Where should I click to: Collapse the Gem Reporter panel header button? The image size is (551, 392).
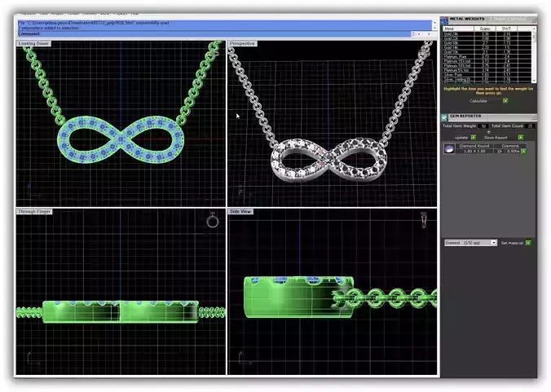(534, 117)
